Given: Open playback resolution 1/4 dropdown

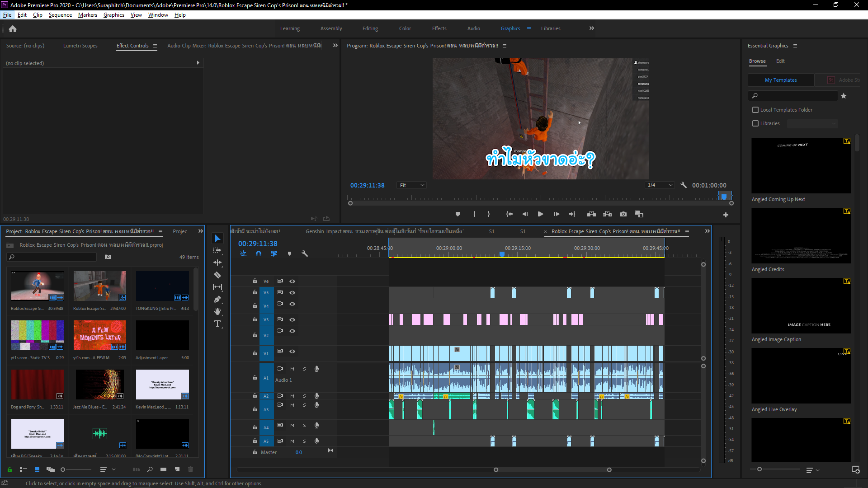Looking at the screenshot, I should [660, 185].
